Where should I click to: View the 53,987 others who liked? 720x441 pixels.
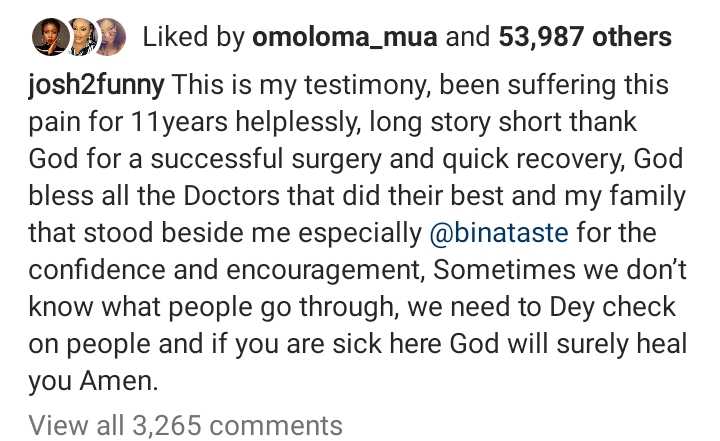tap(585, 38)
